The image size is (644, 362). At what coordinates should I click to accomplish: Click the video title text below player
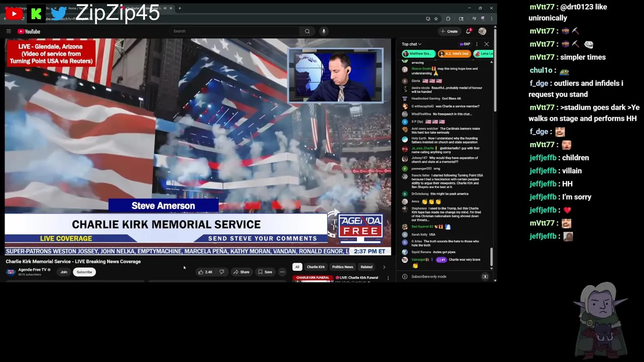point(73,261)
